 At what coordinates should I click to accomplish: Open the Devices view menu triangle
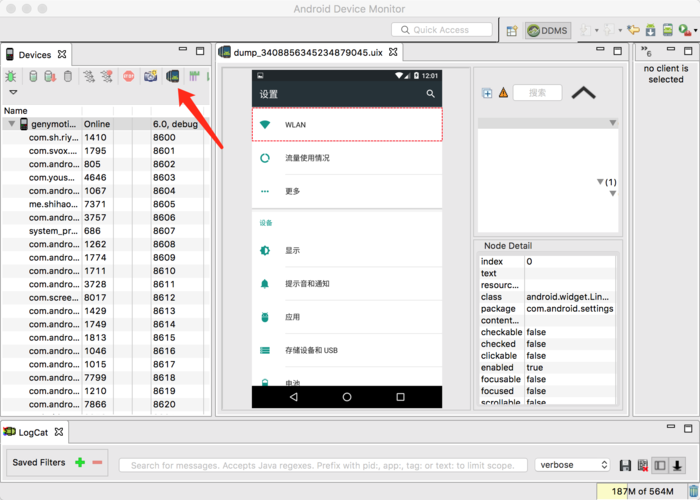pos(13,92)
